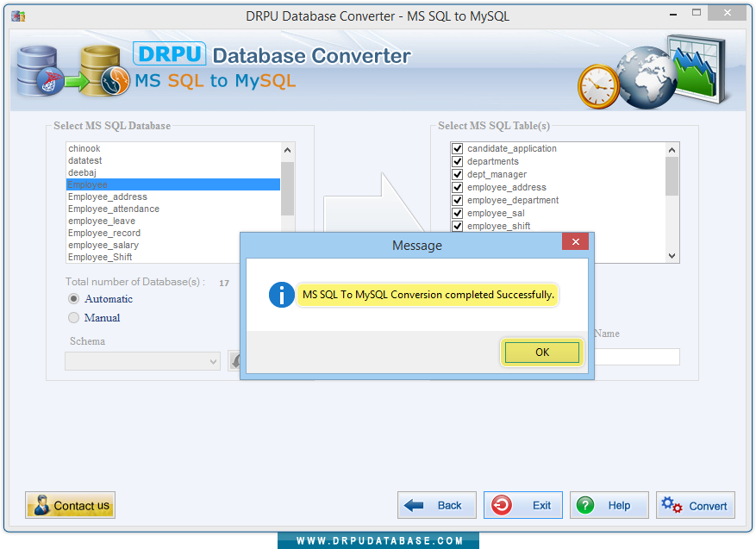The height and width of the screenshot is (549, 756).
Task: Open Help
Action: point(609,505)
